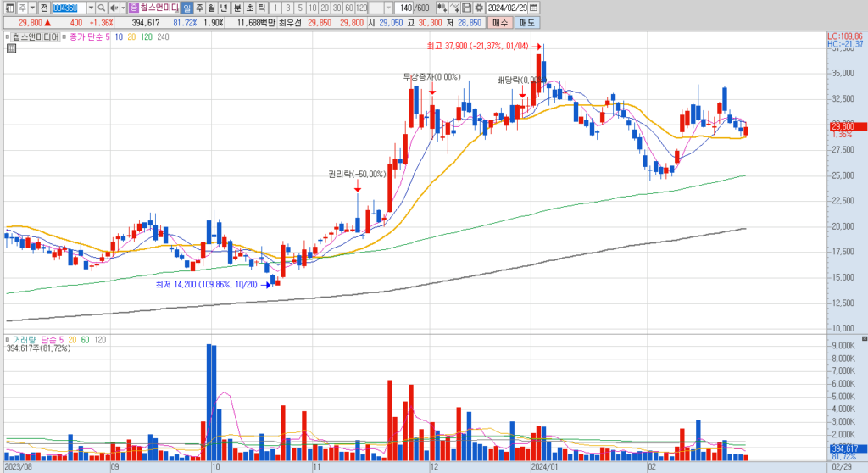Switch to 월 (monthly) chart period
Viewport: 868px width, 473px height.
tap(212, 8)
